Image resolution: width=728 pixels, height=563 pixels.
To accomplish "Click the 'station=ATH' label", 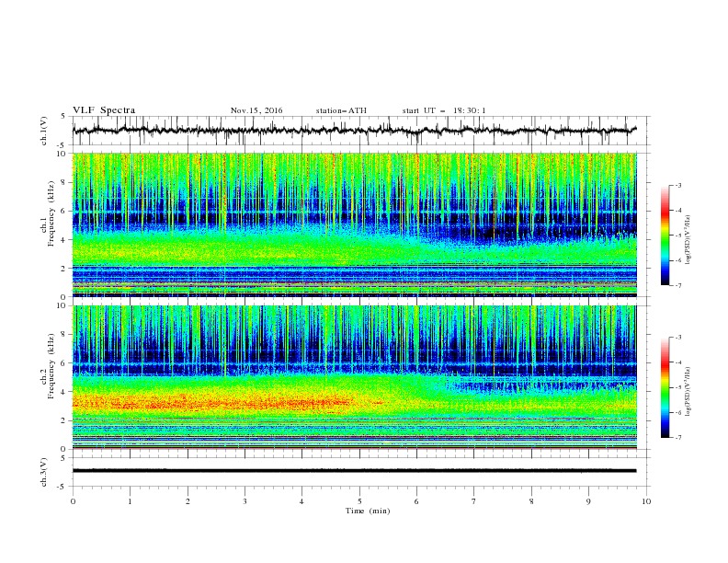I will (x=341, y=110).
